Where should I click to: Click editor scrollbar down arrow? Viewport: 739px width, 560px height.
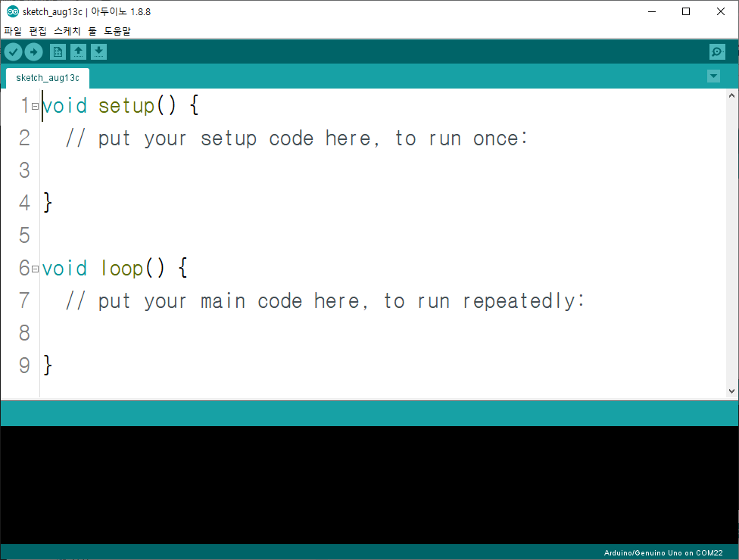coord(731,391)
